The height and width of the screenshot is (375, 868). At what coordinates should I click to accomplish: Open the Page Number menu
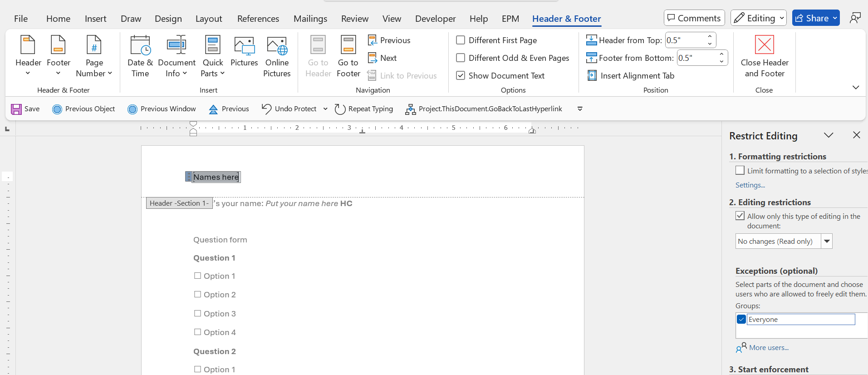coord(94,56)
